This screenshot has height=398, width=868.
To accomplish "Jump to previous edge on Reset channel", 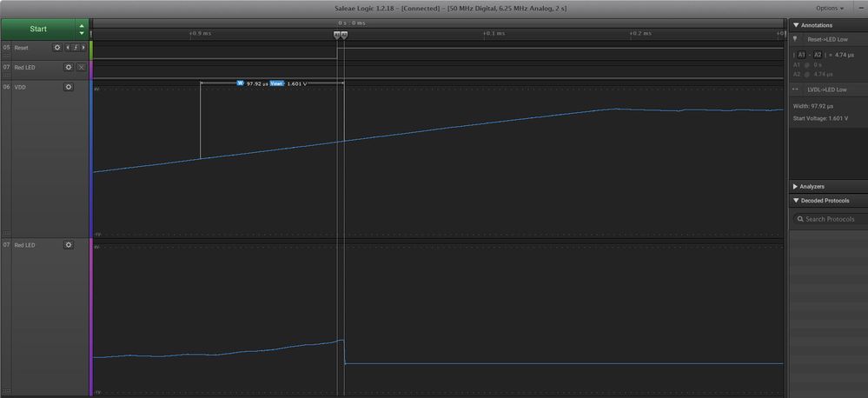I will (68, 48).
